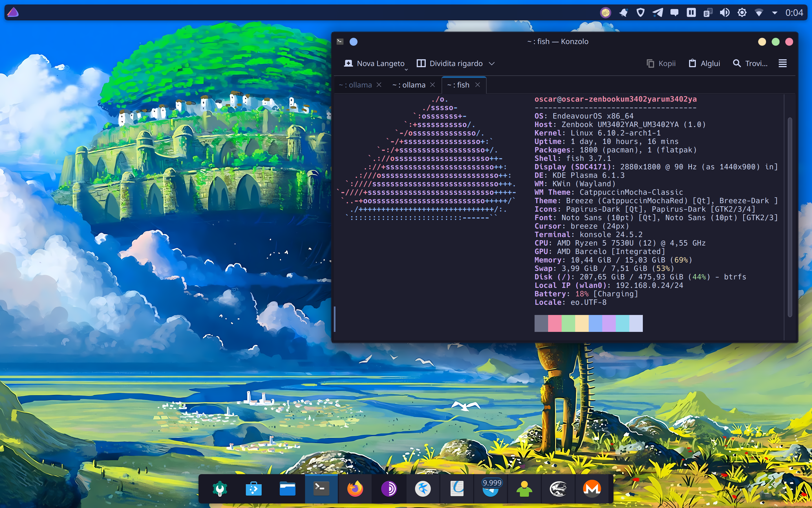Screen dimensions: 812x508
Task: Open the black-and-white fish logo icon in dock
Action: point(558,489)
